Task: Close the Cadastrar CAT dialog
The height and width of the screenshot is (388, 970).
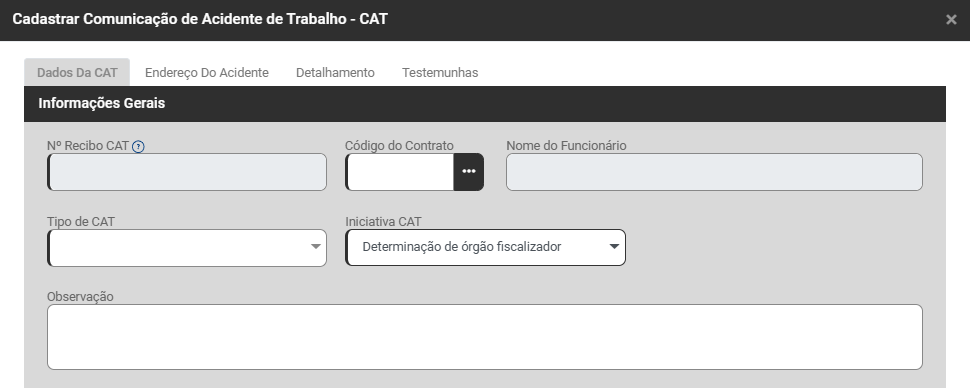Action: click(951, 20)
